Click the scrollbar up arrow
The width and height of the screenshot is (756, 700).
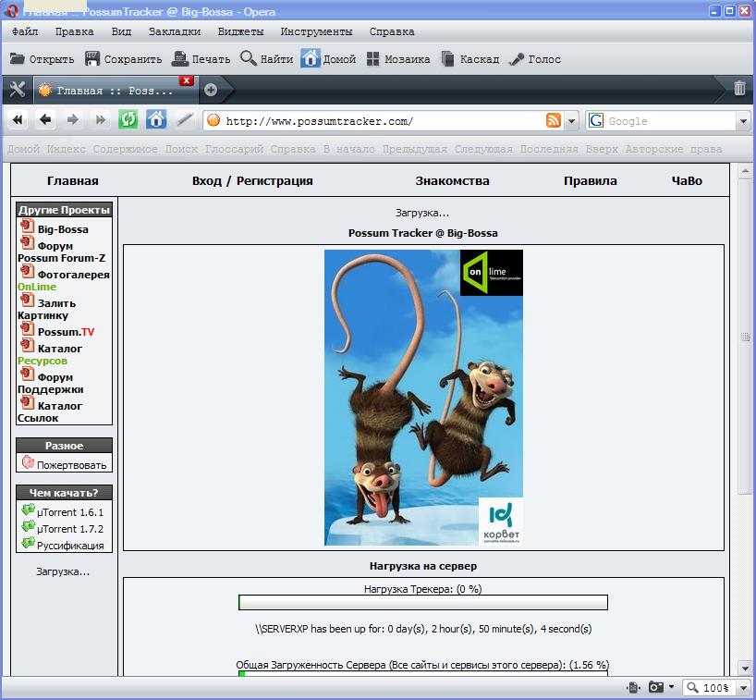point(745,171)
